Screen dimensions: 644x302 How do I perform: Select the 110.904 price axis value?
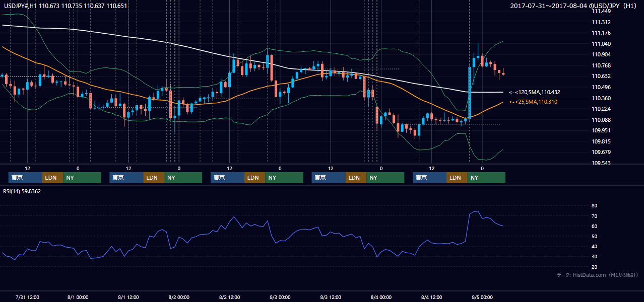tap(601, 55)
